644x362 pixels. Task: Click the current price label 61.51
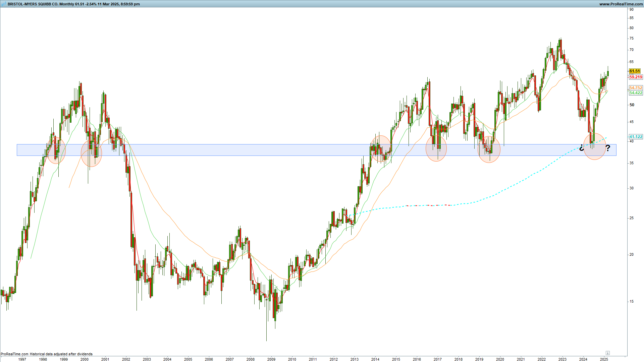point(635,71)
